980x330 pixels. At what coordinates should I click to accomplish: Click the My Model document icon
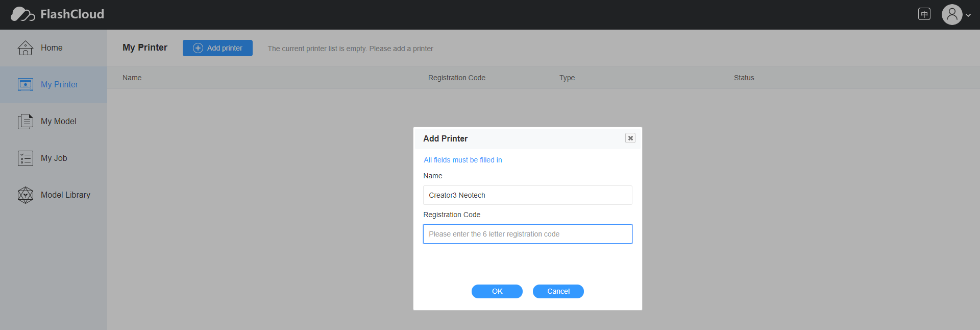point(26,122)
